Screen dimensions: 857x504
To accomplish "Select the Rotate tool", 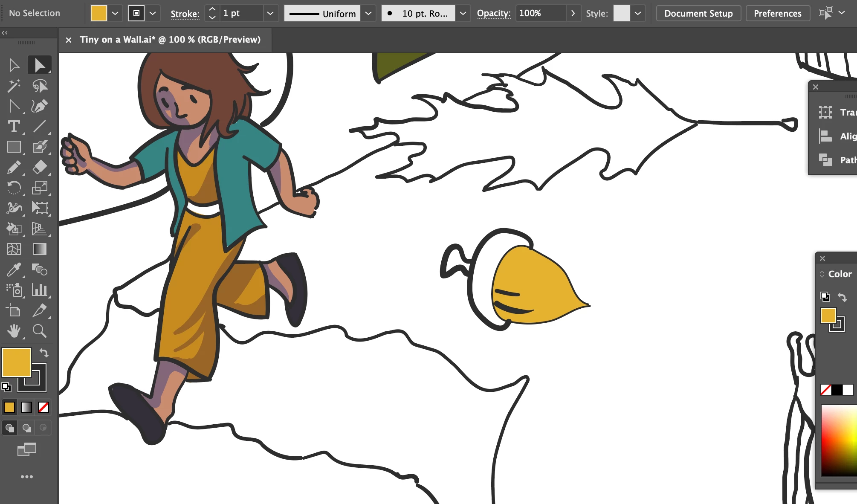I will click(x=14, y=188).
